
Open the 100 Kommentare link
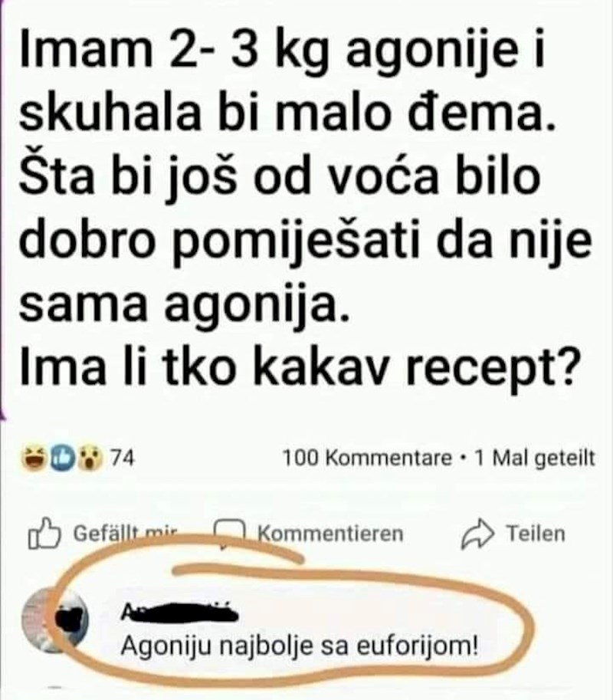pos(367,458)
